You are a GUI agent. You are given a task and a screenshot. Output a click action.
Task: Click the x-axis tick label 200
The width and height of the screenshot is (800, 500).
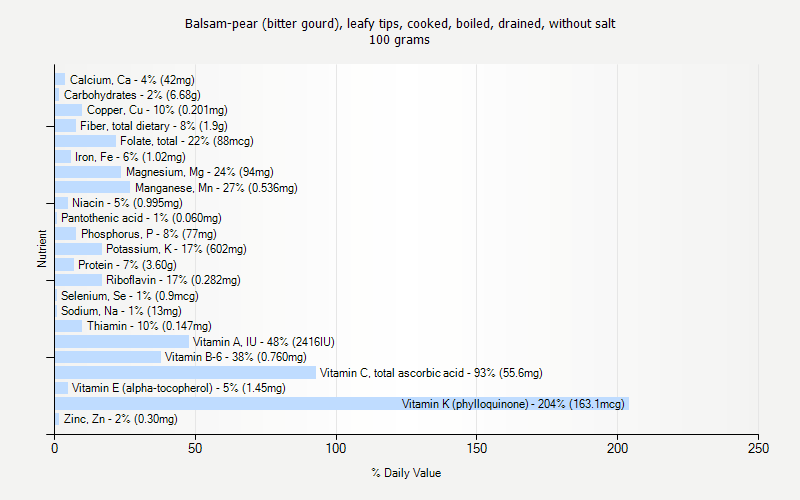point(617,448)
